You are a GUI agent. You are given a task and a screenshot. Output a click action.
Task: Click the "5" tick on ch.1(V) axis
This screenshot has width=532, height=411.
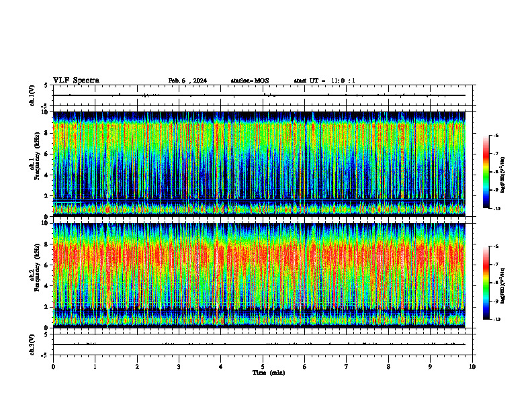point(46,85)
